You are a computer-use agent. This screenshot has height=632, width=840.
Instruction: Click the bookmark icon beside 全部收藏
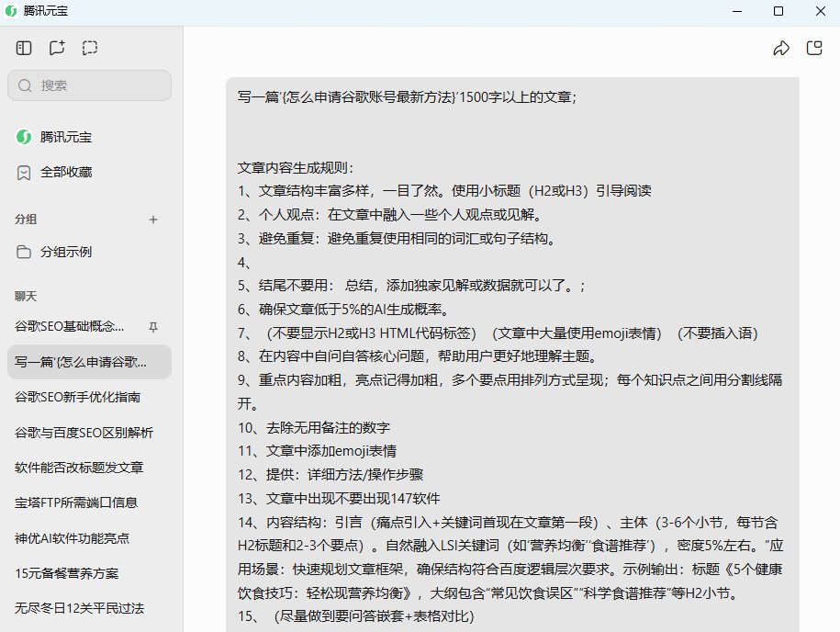click(24, 173)
